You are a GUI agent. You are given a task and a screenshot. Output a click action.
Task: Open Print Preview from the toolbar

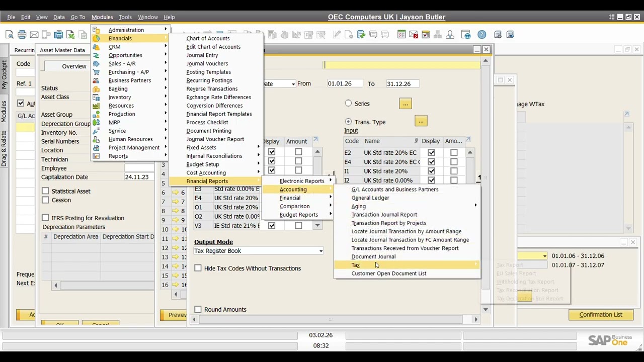click(10, 35)
